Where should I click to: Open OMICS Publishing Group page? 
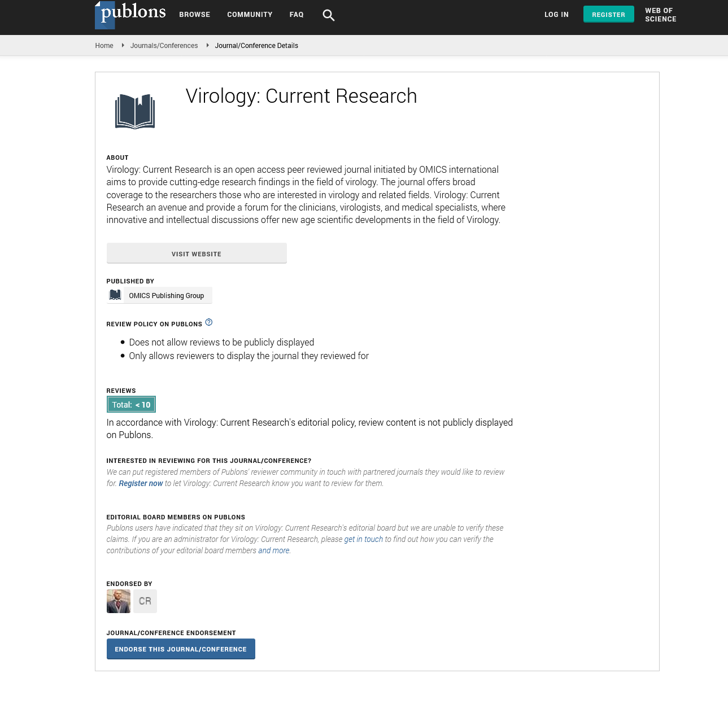pos(166,296)
